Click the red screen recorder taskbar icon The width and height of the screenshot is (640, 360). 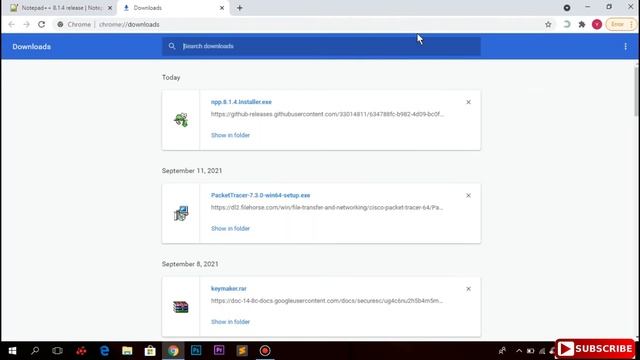coord(265,351)
